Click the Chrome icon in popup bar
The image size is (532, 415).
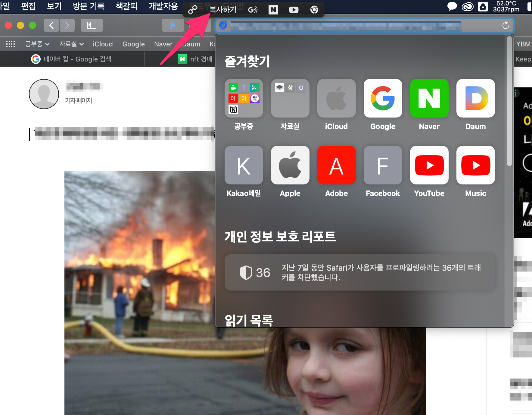[314, 10]
